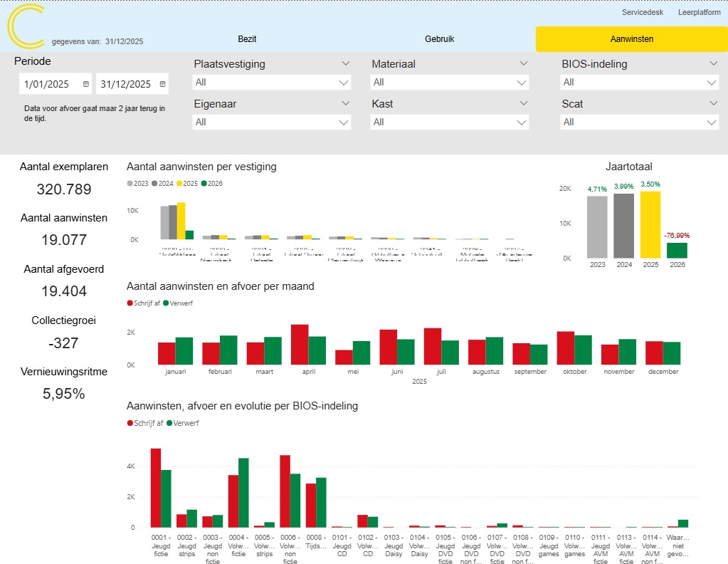Open the end date calendar picker icon
Image resolution: width=728 pixels, height=564 pixels.
162,84
